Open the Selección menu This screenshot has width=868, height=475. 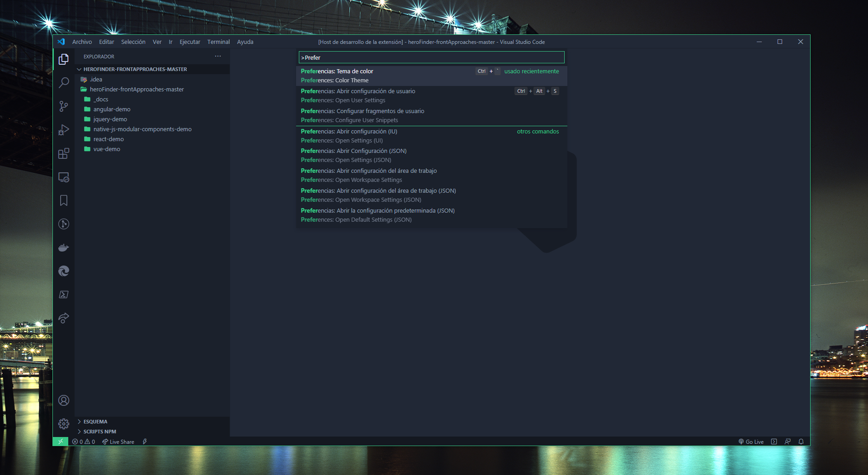(133, 42)
